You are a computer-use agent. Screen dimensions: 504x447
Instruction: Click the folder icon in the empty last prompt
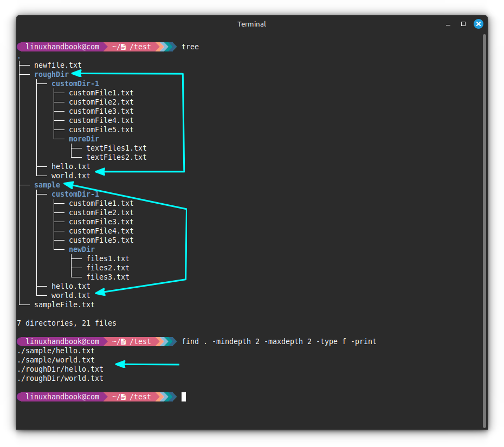(x=124, y=397)
